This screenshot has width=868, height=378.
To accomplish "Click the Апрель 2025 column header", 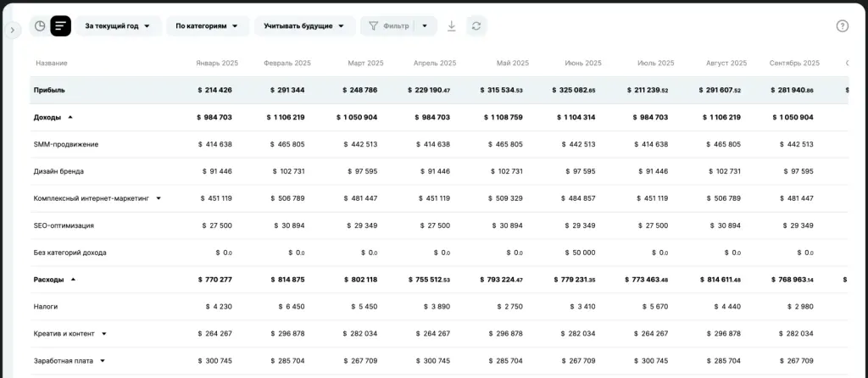I will pyautogui.click(x=435, y=63).
